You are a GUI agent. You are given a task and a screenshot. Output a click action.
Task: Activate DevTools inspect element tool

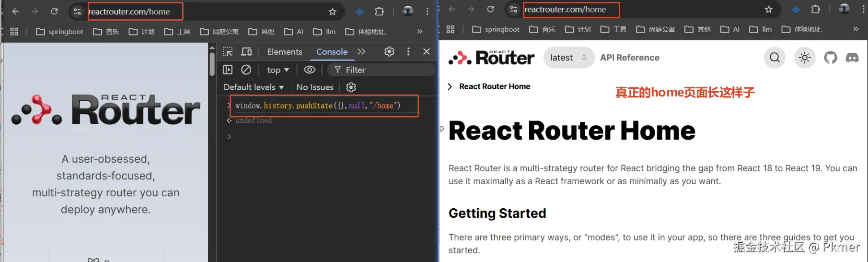[x=228, y=51]
